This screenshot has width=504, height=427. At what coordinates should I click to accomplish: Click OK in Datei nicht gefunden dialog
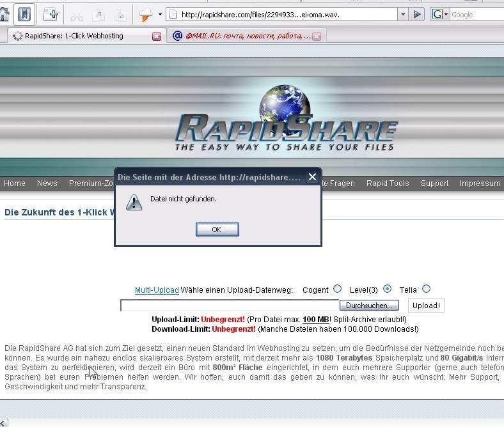(x=217, y=229)
